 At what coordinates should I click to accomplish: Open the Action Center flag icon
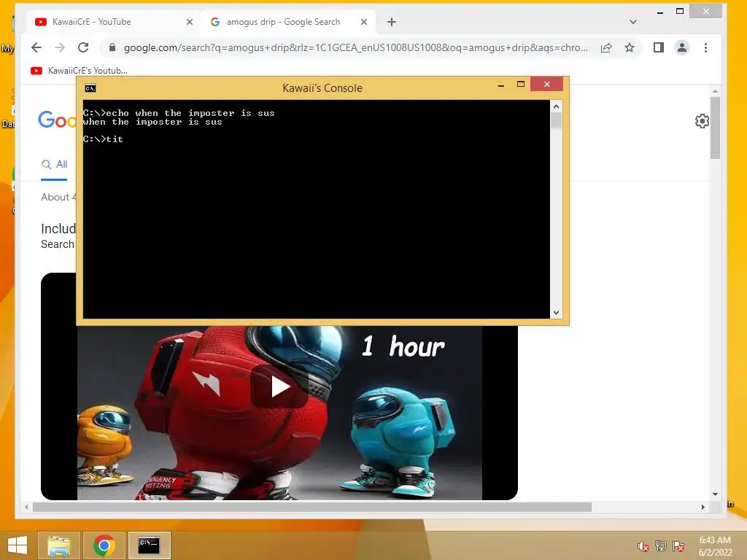678,546
